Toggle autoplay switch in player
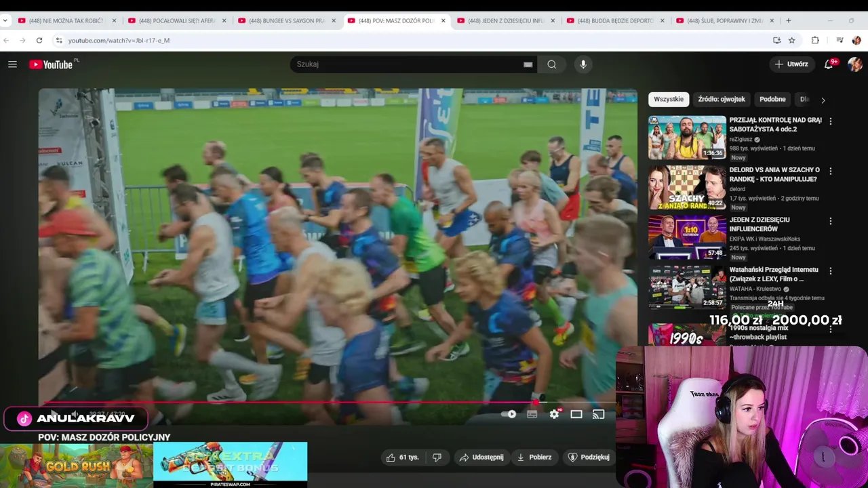868x488 pixels. [x=509, y=414]
